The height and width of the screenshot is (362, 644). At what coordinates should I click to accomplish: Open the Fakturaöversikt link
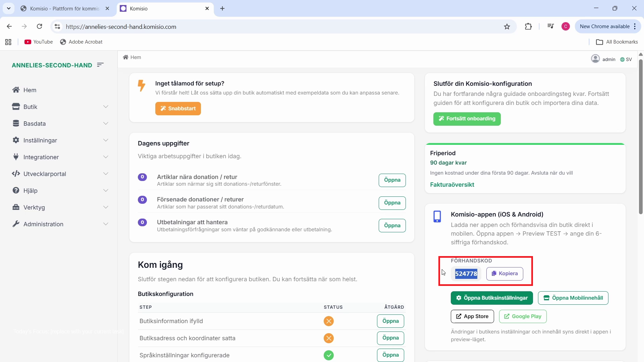coord(452,185)
